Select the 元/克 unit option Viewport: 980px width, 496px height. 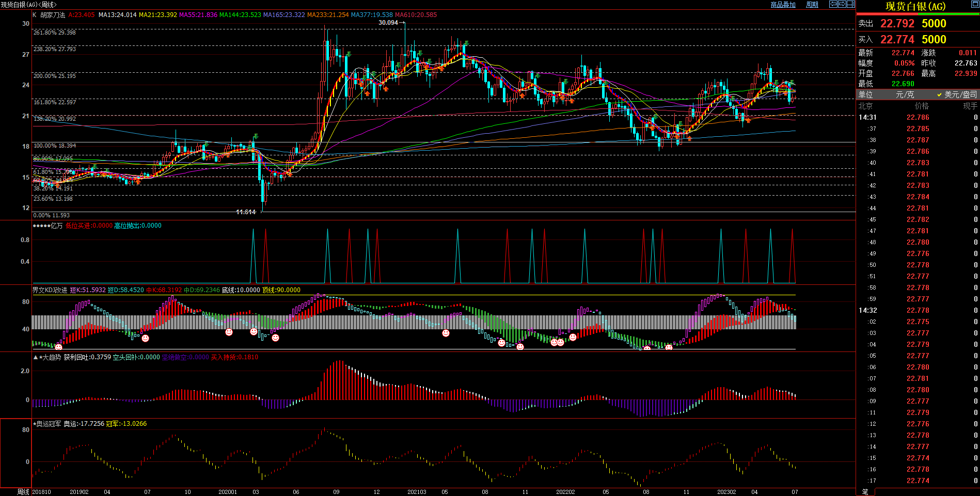pyautogui.click(x=905, y=94)
